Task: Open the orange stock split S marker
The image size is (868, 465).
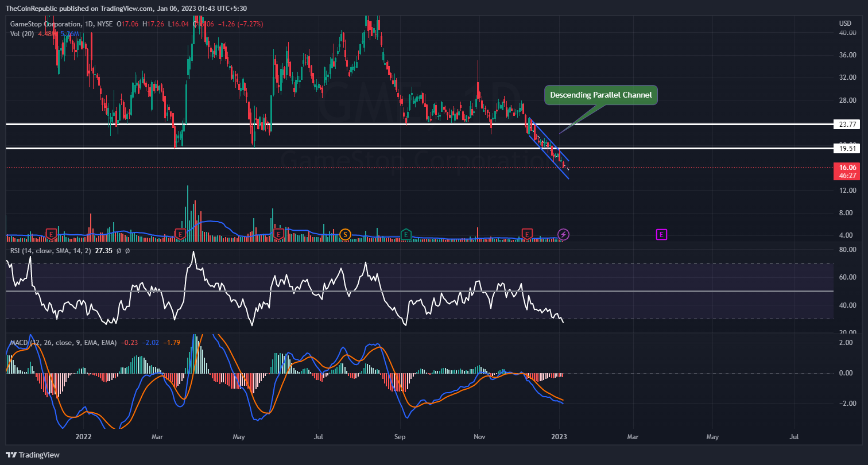Action: point(345,234)
